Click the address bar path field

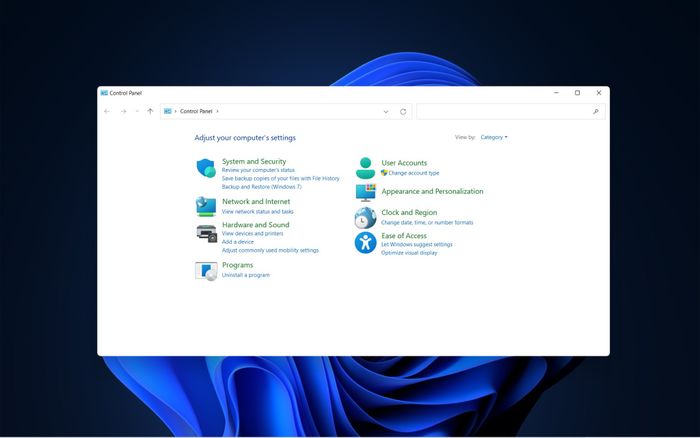pyautogui.click(x=286, y=112)
